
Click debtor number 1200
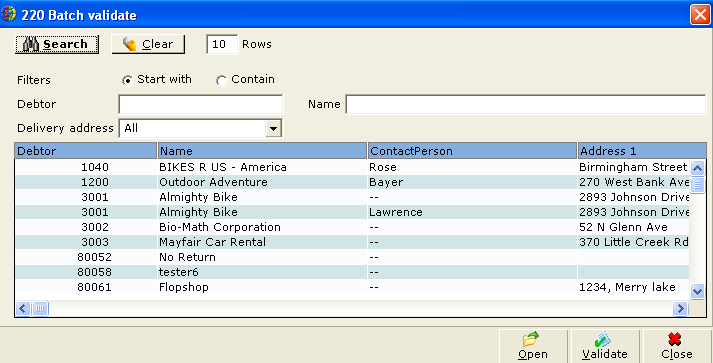[x=95, y=182]
